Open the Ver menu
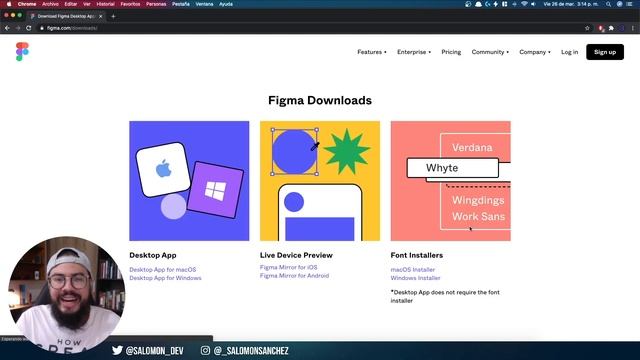This screenshot has height=360, width=640. pyautogui.click(x=87, y=4)
